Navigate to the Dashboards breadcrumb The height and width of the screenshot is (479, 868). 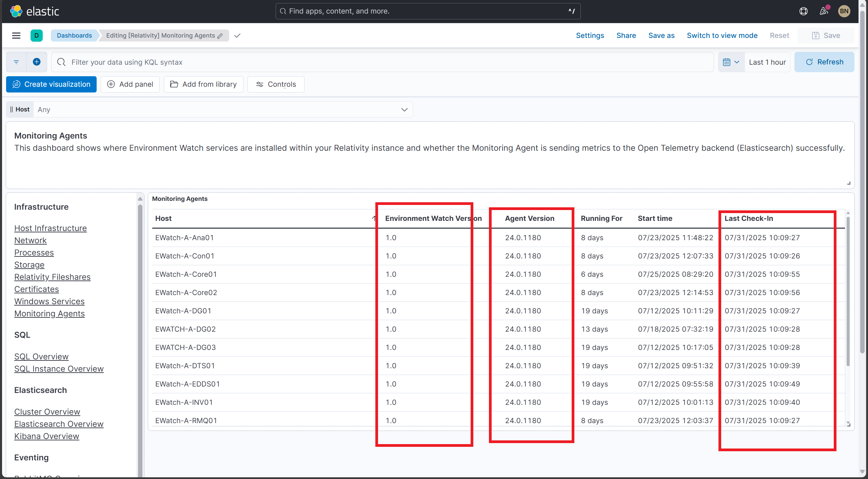click(x=74, y=35)
